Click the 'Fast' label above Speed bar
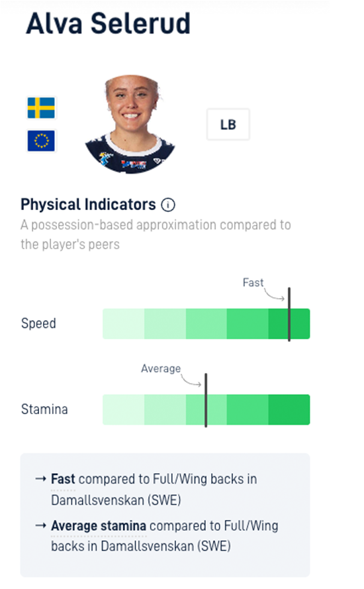The image size is (364, 589). (x=253, y=282)
